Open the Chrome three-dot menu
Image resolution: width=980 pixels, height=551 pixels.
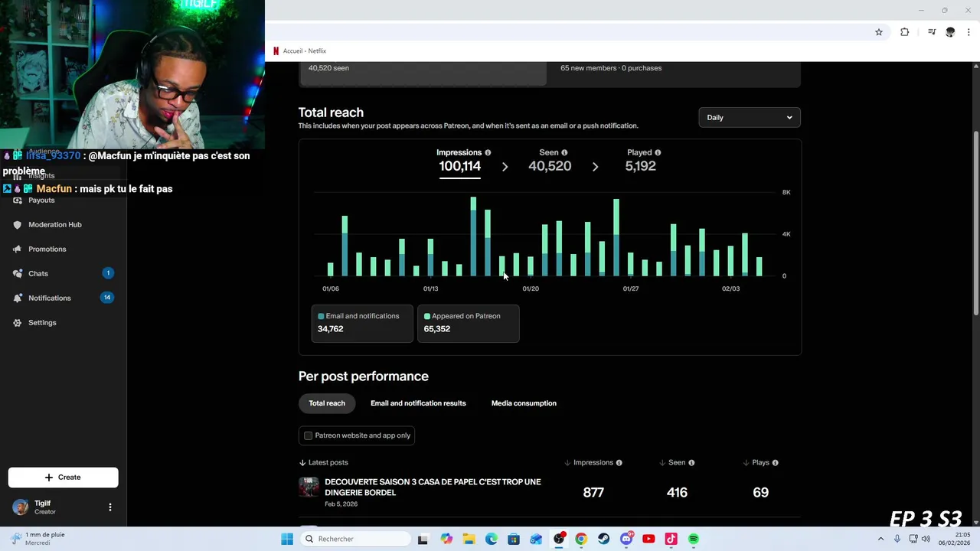pos(969,32)
